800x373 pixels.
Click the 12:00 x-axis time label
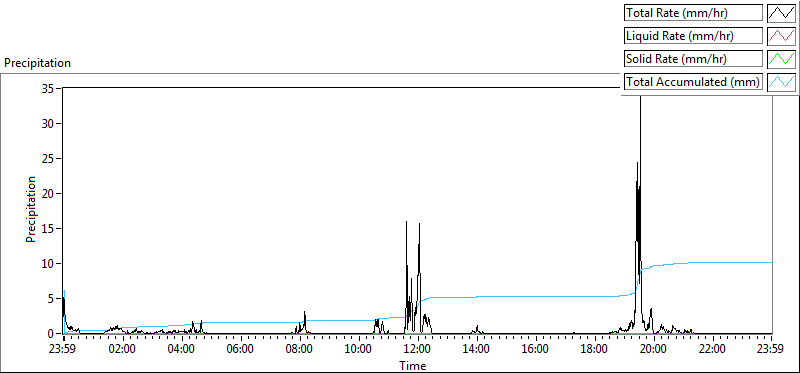point(418,350)
